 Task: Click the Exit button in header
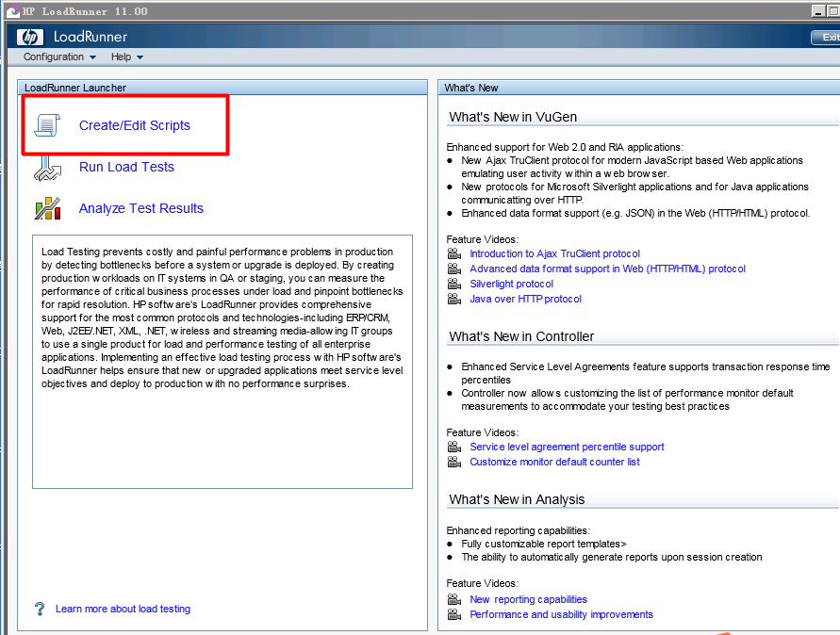point(826,37)
